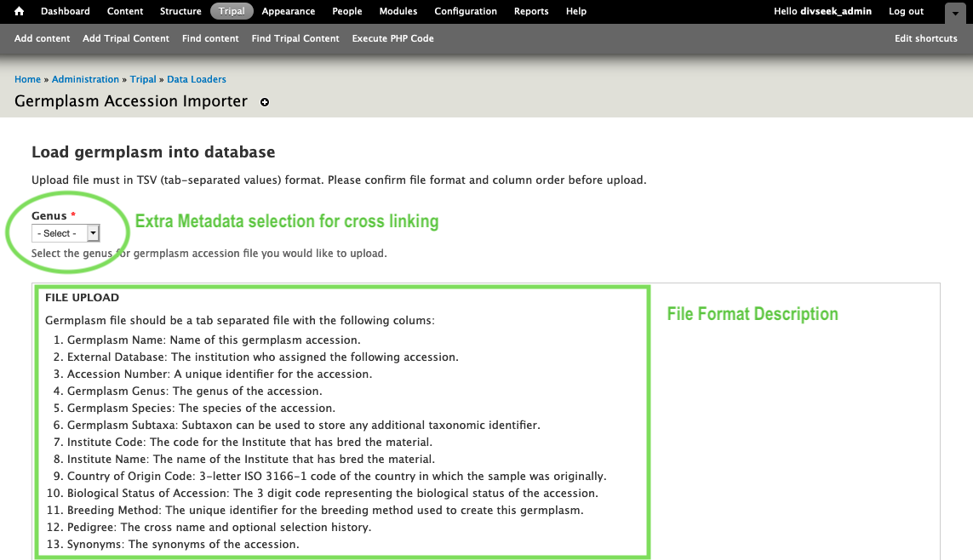The height and width of the screenshot is (560, 973).
Task: Click the Genus dropdown arrow
Action: coord(93,233)
